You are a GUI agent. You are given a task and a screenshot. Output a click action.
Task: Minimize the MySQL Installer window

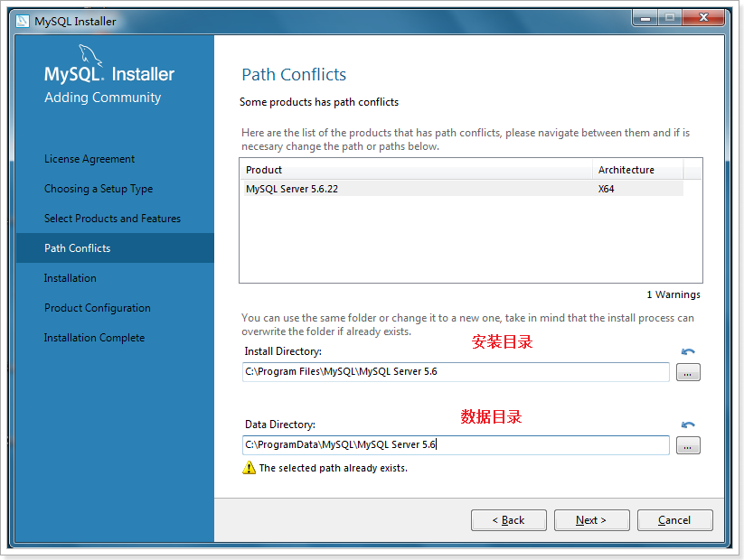[645, 18]
